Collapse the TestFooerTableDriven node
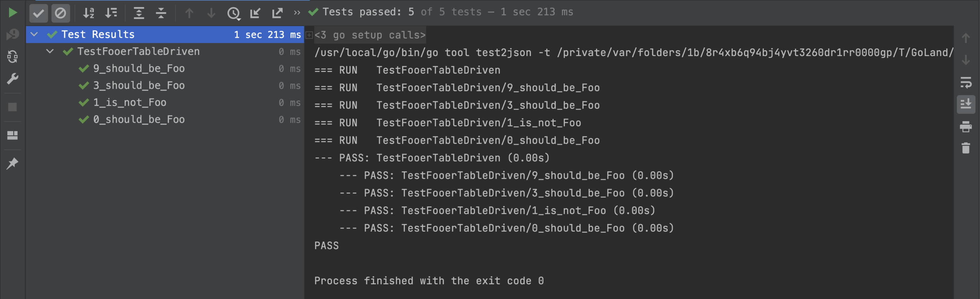 [x=50, y=51]
